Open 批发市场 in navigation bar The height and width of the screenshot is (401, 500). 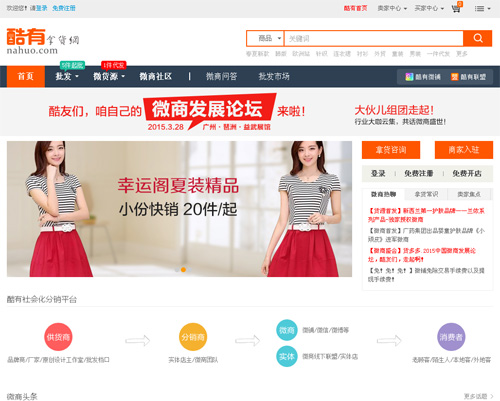(x=274, y=76)
